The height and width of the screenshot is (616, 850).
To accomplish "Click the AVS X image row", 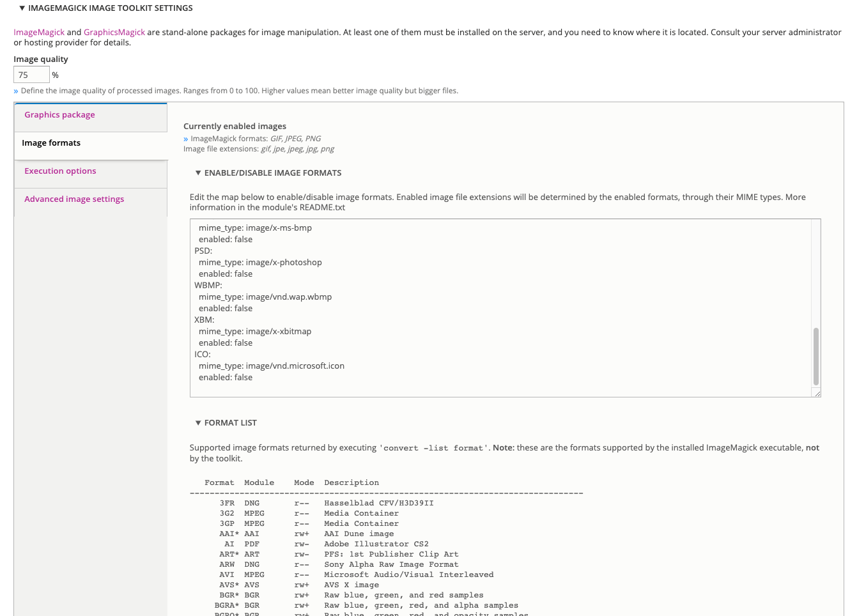I will [299, 585].
